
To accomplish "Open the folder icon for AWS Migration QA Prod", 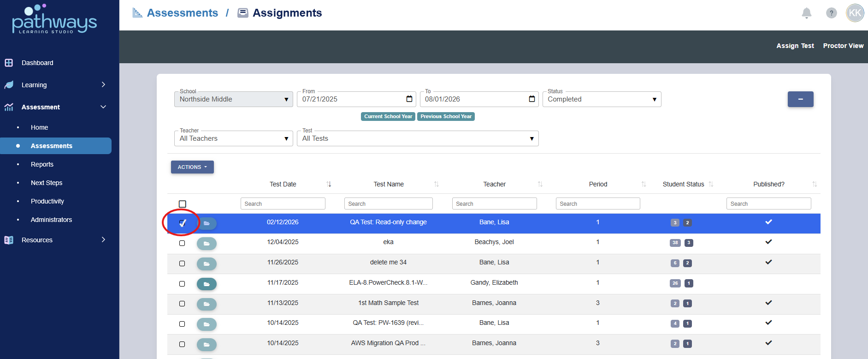I will [207, 344].
